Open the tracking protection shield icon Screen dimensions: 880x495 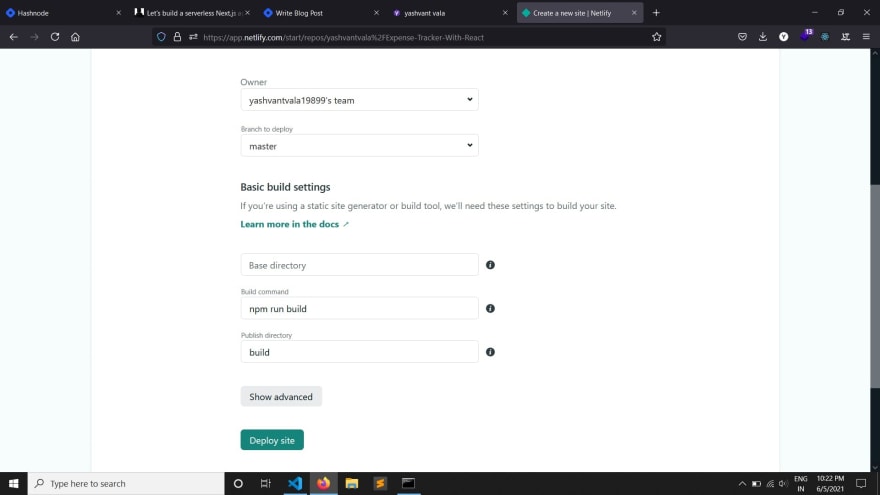161,37
